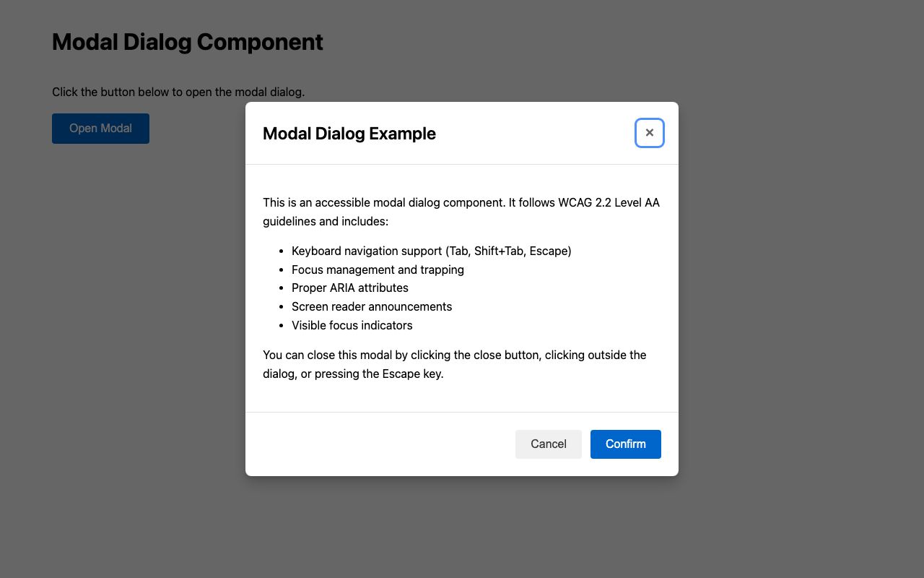
Task: Click inside the modal body whitespace
Action: click(x=461, y=394)
